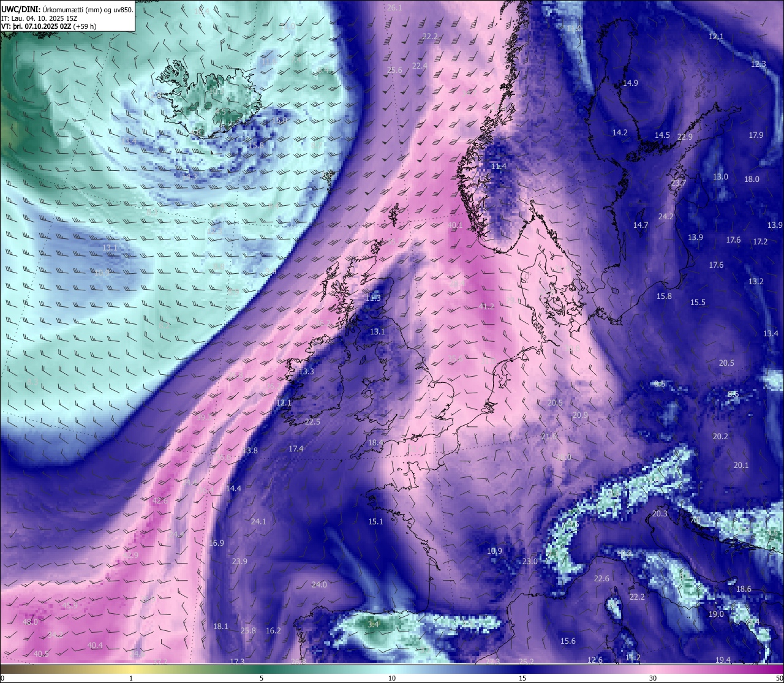Click the 26.1 value on the map
This screenshot has height=683, width=784.
395,8
